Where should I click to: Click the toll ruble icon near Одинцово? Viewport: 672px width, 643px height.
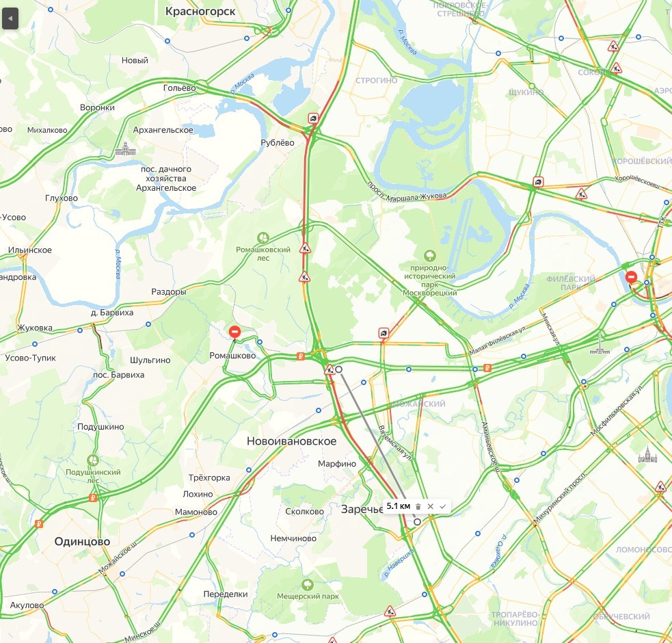point(39,524)
